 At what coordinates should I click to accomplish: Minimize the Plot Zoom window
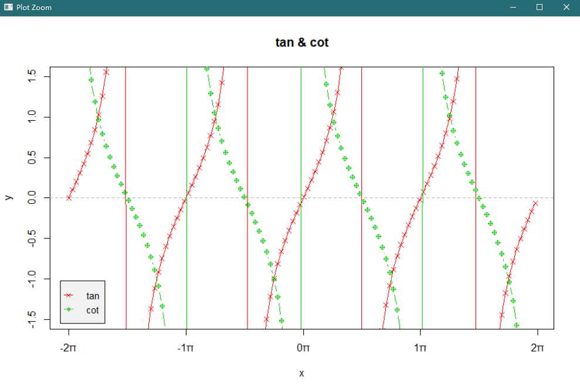pos(513,8)
